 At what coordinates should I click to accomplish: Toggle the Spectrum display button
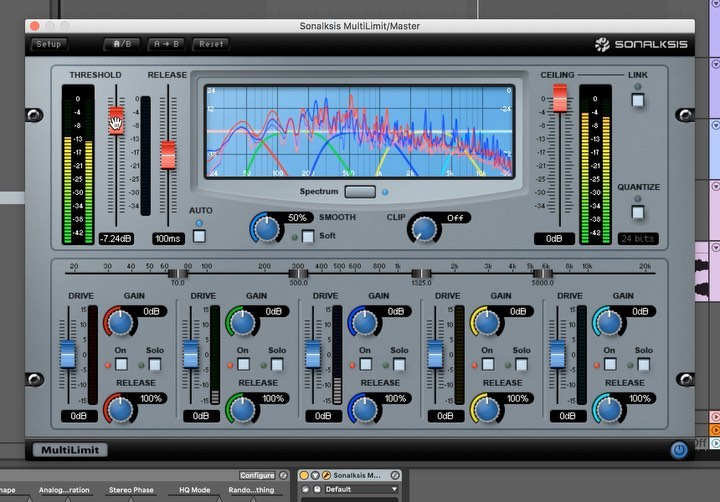pyautogui.click(x=359, y=191)
